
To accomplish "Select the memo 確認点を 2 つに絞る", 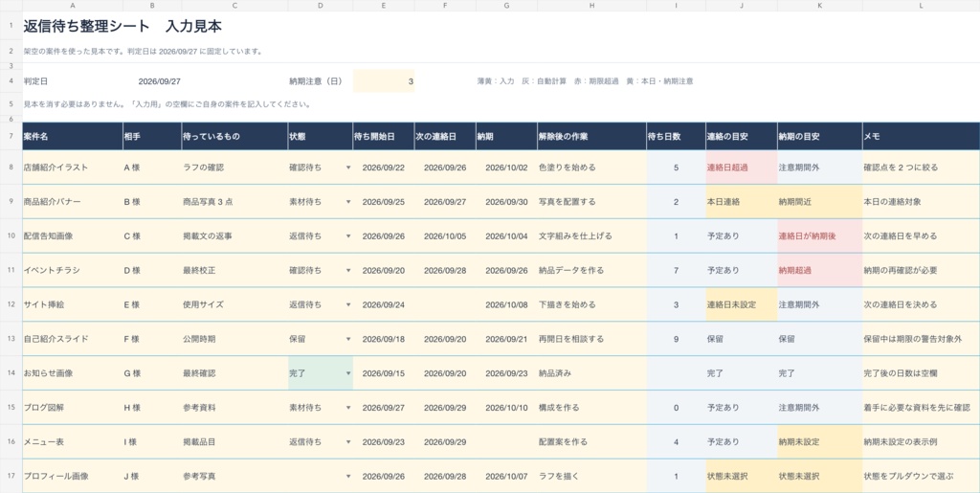I will pos(921,168).
